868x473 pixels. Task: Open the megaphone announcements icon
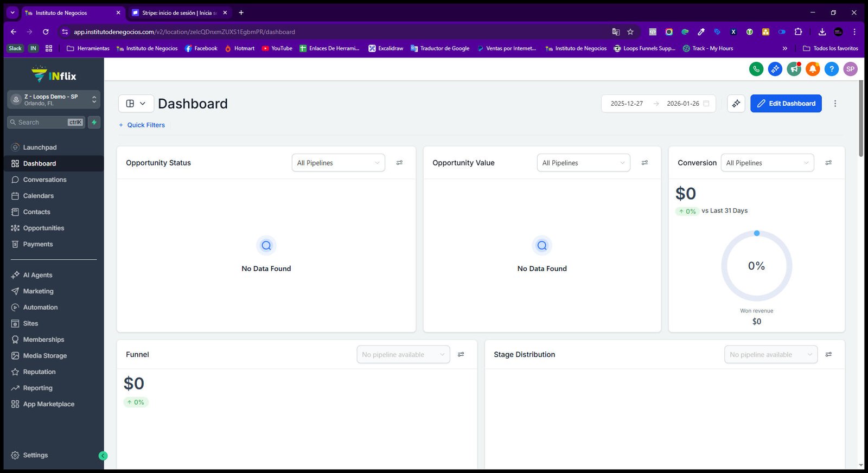point(794,69)
